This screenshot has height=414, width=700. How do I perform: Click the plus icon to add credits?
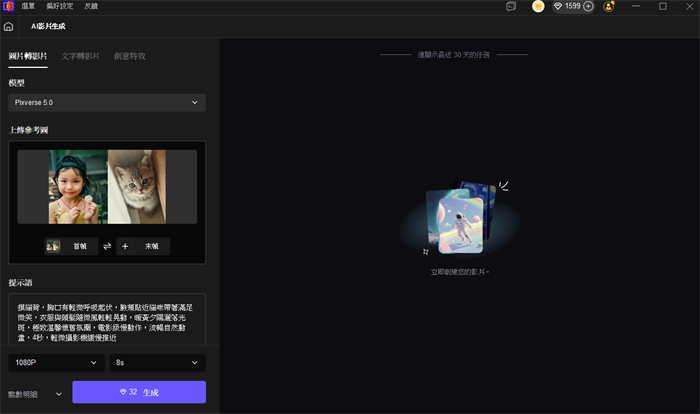588,6
